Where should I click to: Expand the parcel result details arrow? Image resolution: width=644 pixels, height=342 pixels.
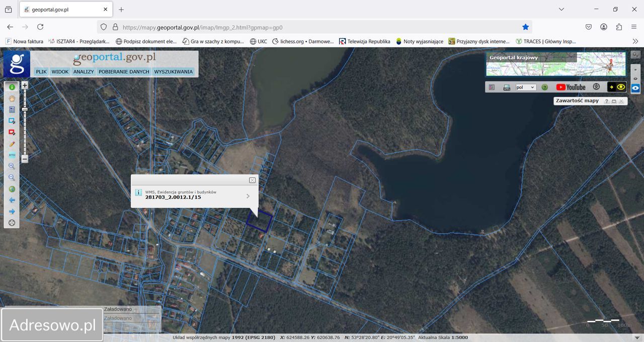248,196
